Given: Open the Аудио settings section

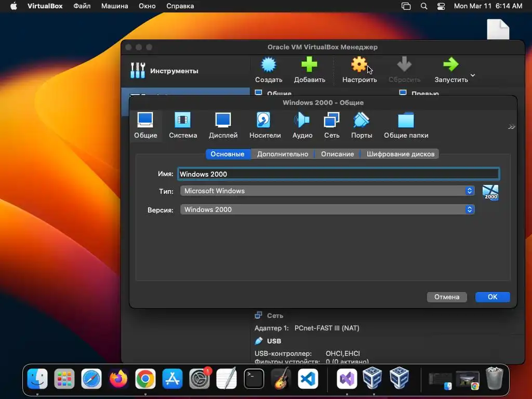Looking at the screenshot, I should pos(302,125).
